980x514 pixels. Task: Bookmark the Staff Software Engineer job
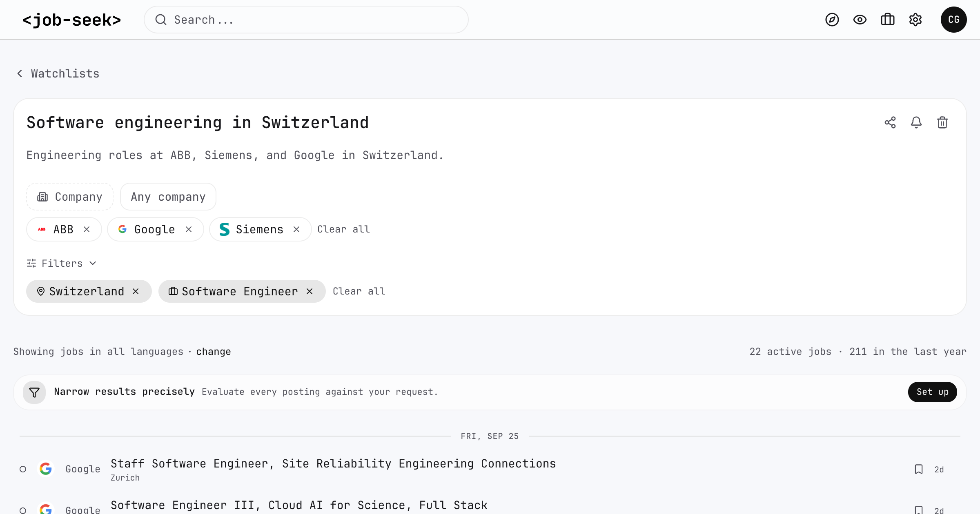pos(919,469)
